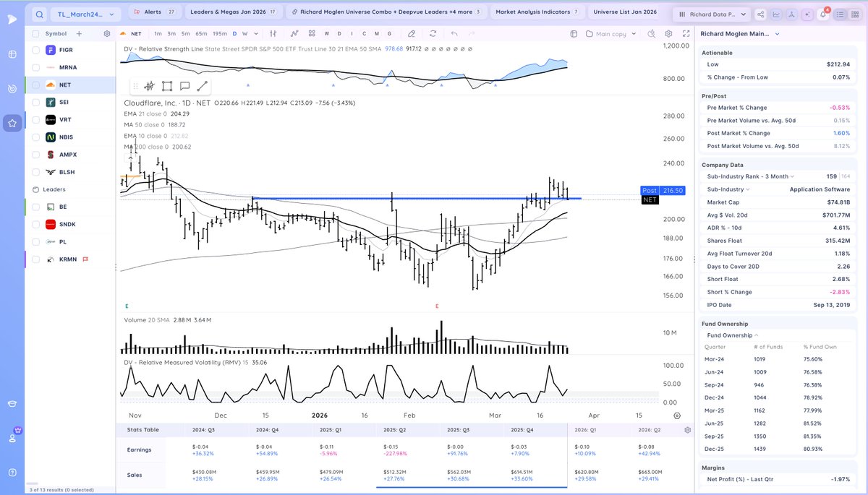
Task: Select the 195m timeframe
Action: (x=220, y=33)
